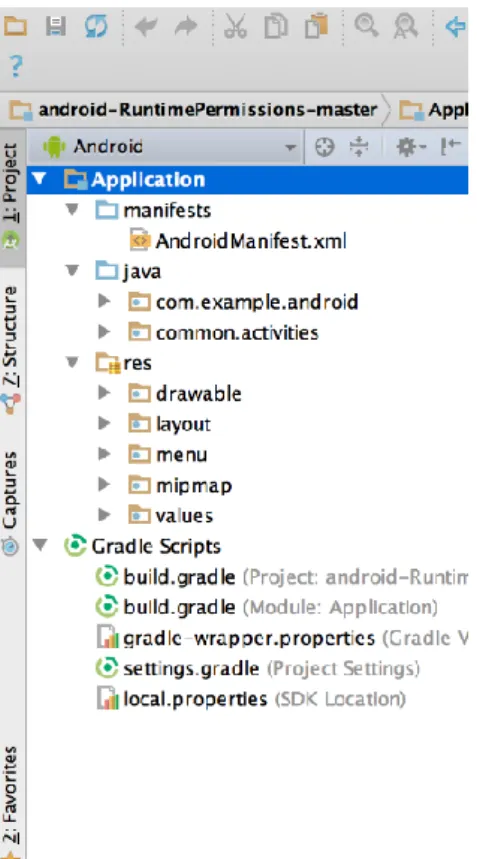
Task: Select the manifests folder
Action: [x=154, y=210]
